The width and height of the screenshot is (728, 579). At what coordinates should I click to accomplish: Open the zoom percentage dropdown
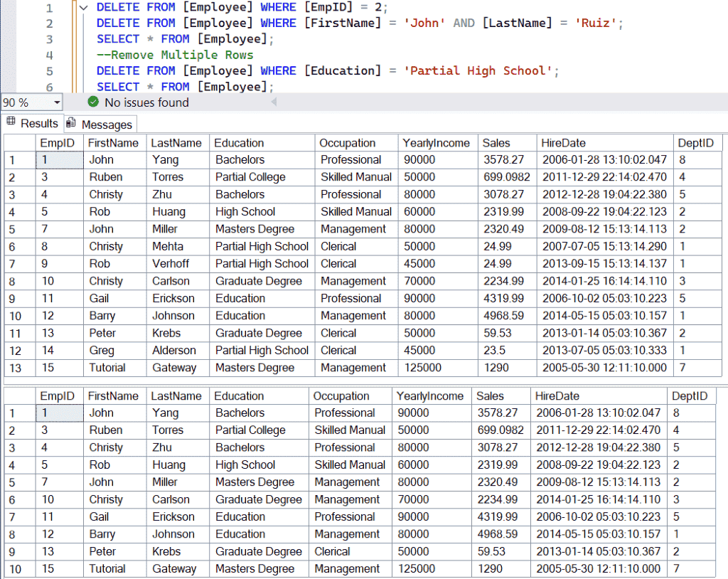pos(58,102)
